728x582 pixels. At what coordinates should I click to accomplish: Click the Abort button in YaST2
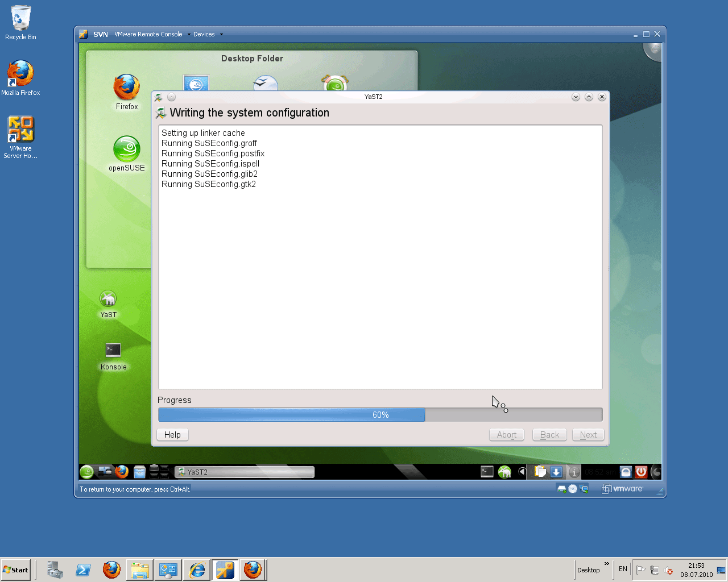[507, 435]
